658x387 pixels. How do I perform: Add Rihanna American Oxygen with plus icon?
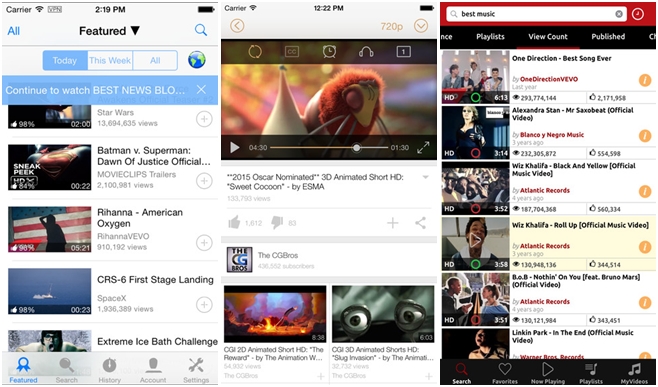point(204,243)
